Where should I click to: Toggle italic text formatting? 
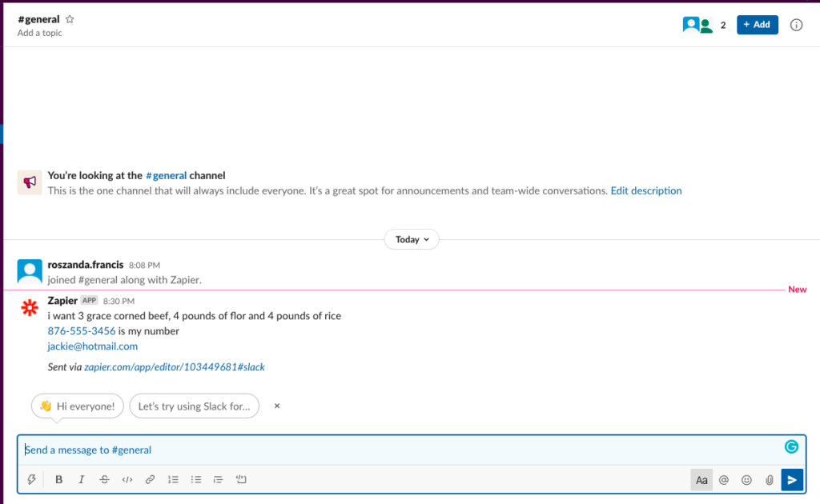pos(81,480)
